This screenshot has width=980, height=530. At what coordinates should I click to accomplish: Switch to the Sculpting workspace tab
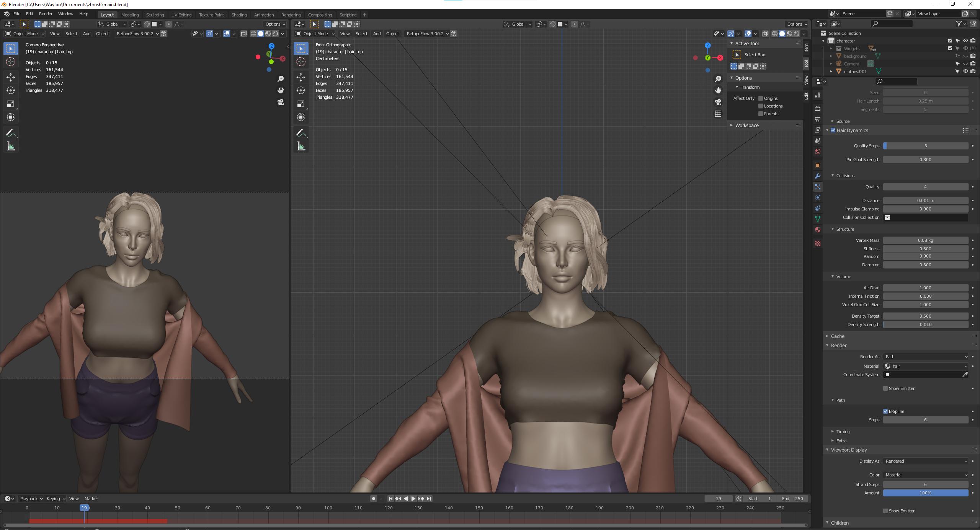click(155, 15)
